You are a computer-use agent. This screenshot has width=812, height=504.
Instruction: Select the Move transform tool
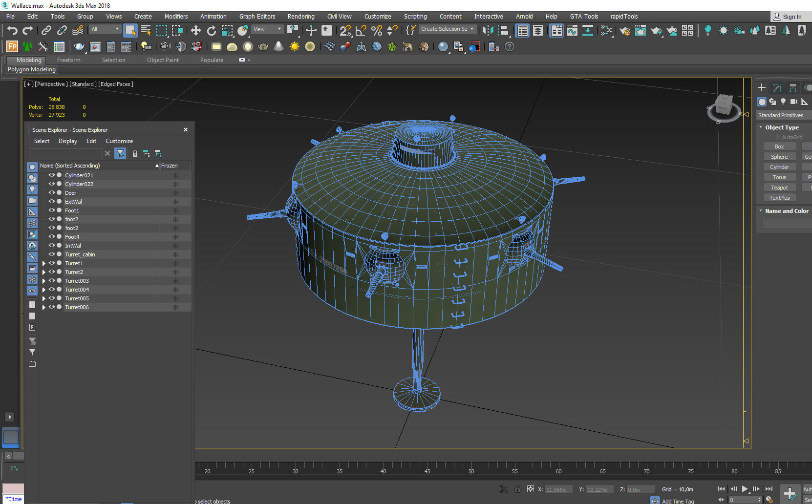click(196, 31)
